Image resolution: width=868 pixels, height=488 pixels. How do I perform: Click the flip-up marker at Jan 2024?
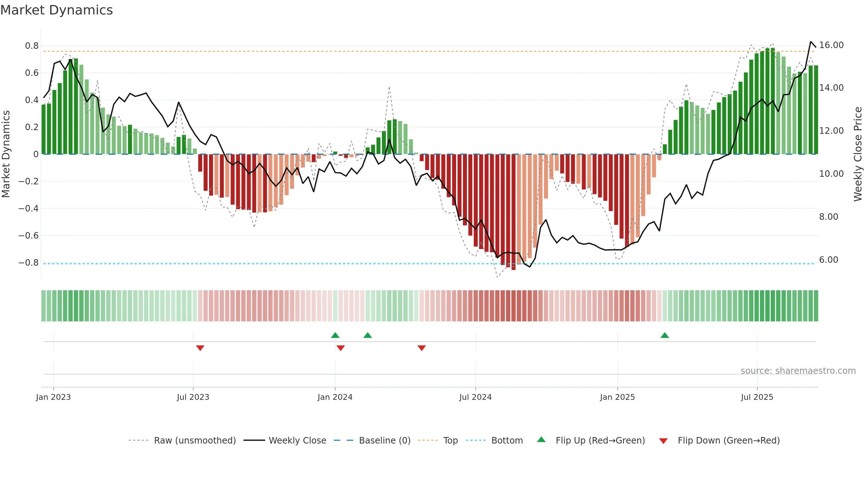click(335, 335)
